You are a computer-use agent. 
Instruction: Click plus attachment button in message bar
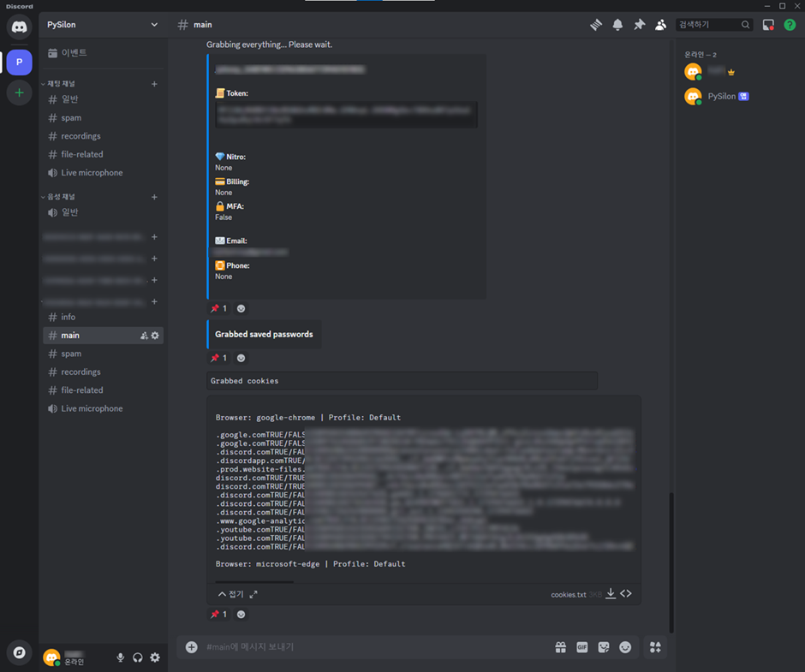[192, 647]
